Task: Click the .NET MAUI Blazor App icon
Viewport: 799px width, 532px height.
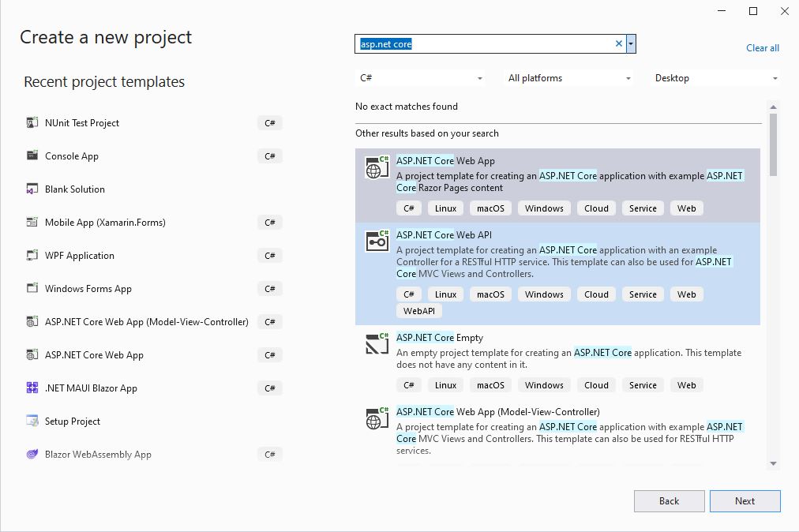Action: (x=32, y=388)
